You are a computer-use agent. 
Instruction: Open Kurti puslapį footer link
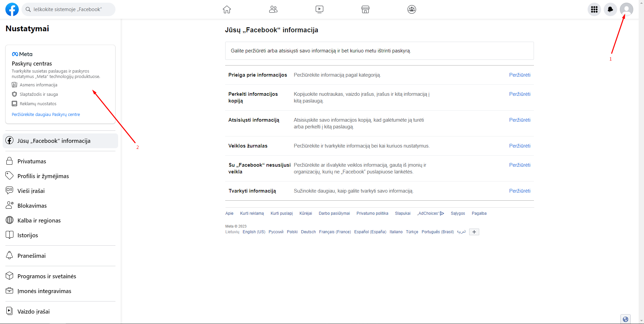pos(282,213)
